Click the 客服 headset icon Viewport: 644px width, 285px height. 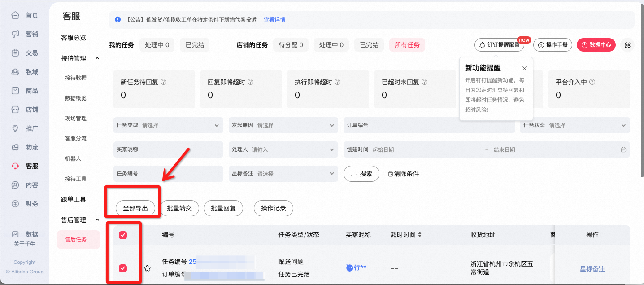tap(15, 166)
